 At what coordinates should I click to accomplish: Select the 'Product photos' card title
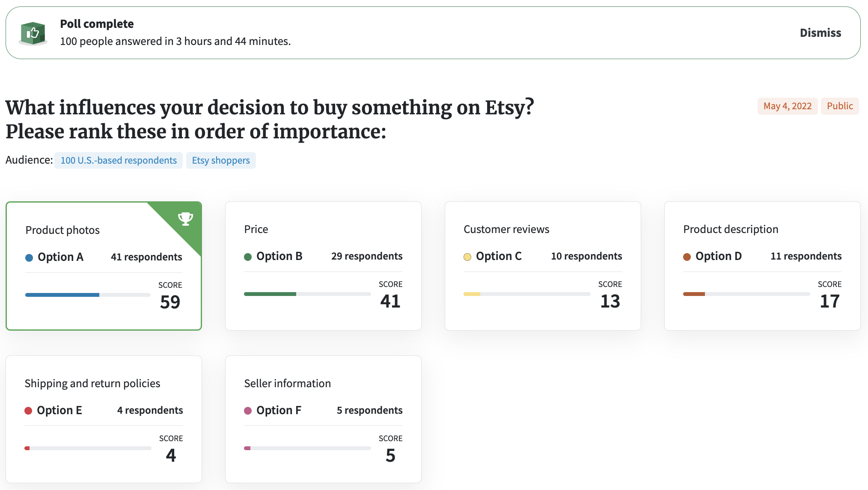62,230
